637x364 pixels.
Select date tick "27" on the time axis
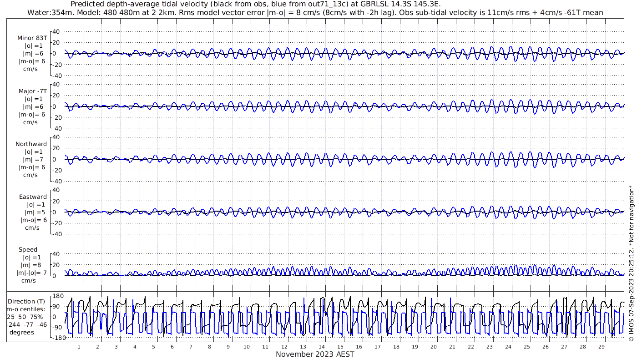click(564, 346)
